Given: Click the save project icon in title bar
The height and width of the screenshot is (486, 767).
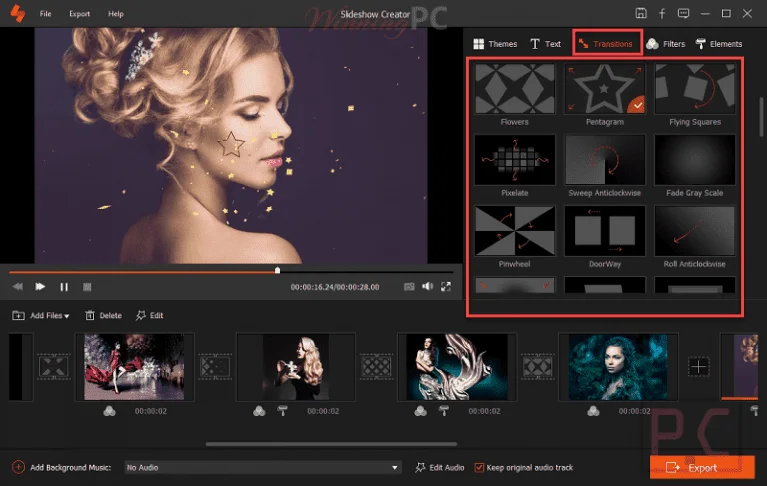Looking at the screenshot, I should [x=641, y=13].
